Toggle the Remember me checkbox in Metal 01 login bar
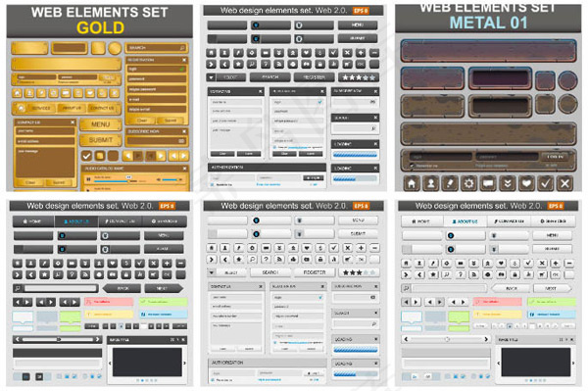Image resolution: width=588 pixels, height=391 pixels. click(412, 166)
